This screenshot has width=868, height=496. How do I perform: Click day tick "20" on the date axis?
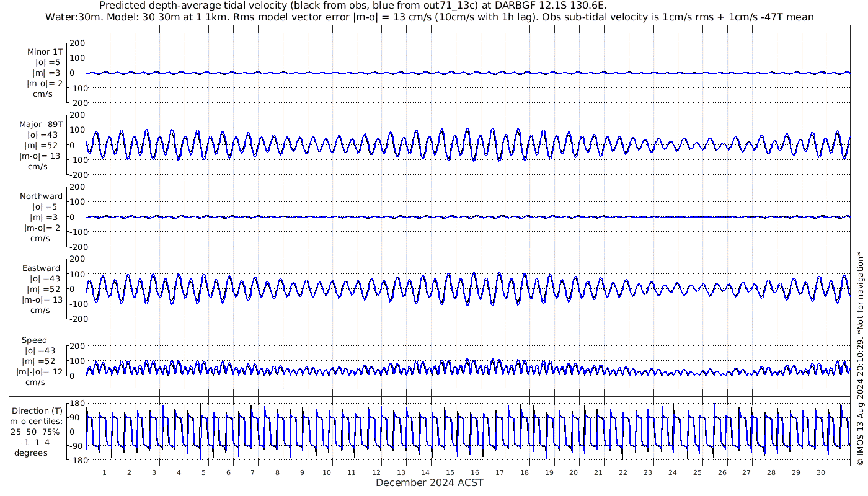574,472
